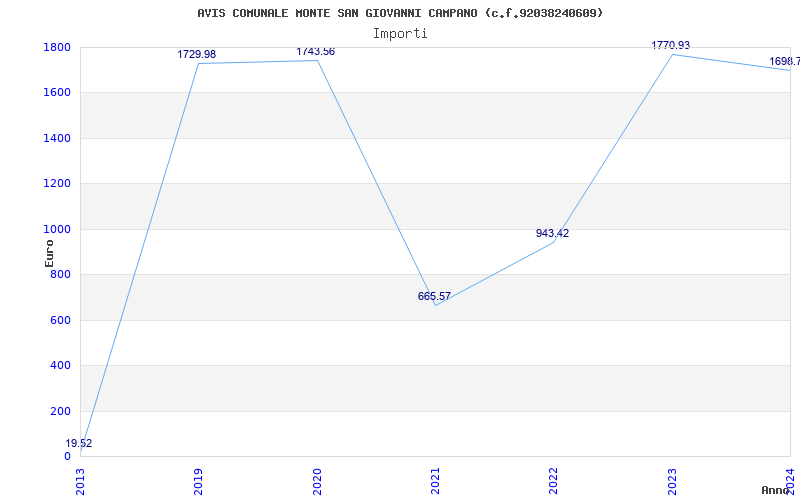This screenshot has width=800, height=500.
Task: Select the 665.57 value label
Action: pos(434,296)
